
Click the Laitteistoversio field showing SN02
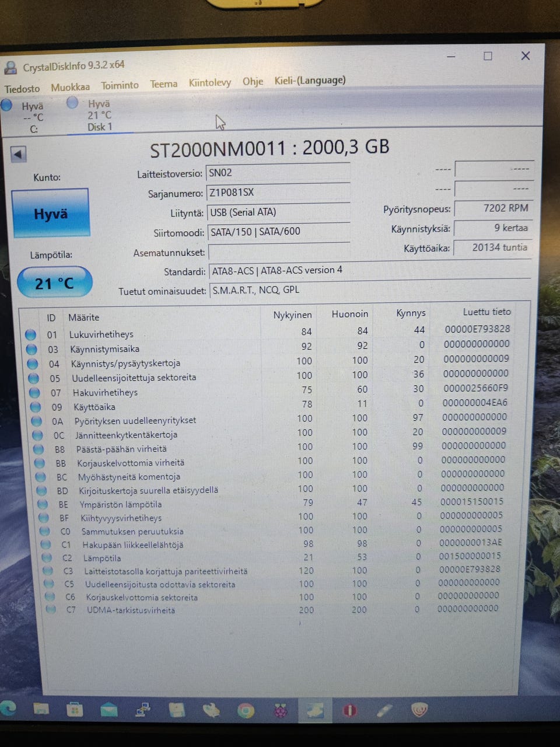coord(278,173)
